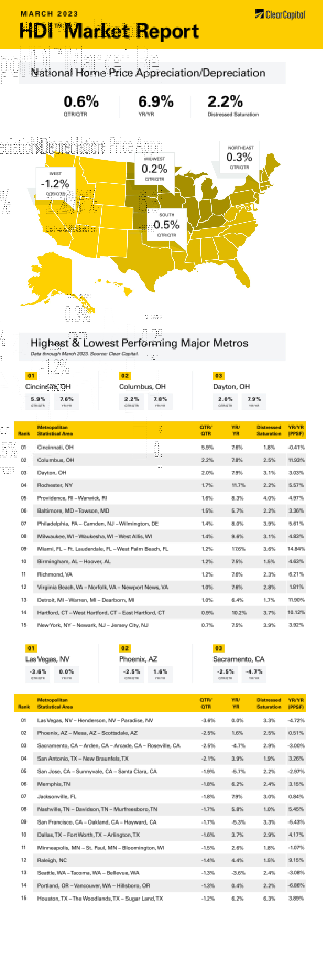Click the 02 badge above Columbus, OH

click(x=125, y=376)
